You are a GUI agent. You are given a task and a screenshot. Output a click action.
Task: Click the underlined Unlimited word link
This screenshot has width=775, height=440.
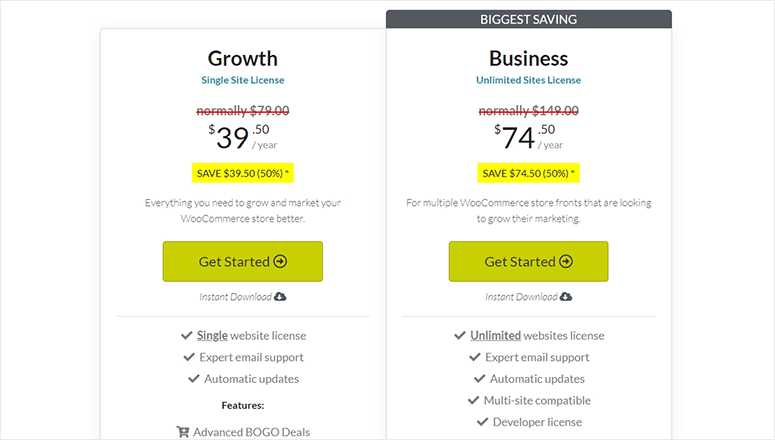(495, 336)
